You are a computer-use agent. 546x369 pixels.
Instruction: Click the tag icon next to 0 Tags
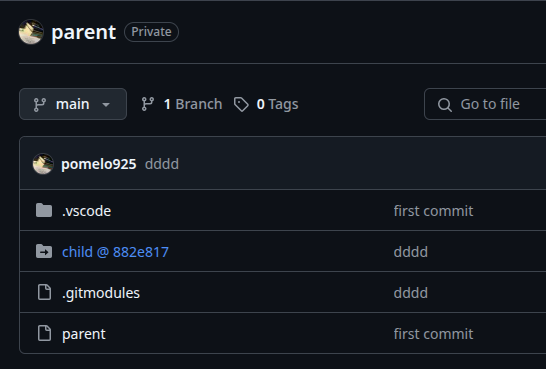tap(241, 104)
